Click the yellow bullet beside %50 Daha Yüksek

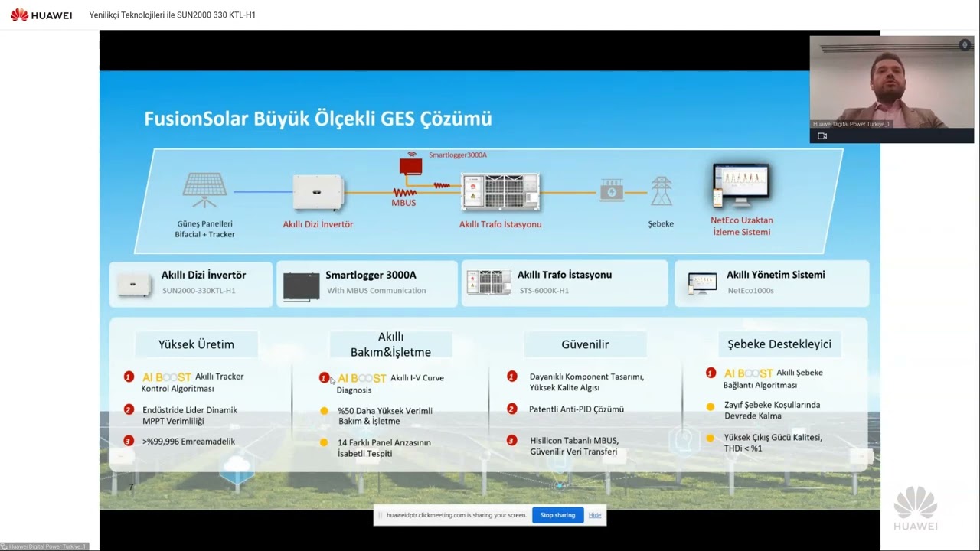[324, 411]
